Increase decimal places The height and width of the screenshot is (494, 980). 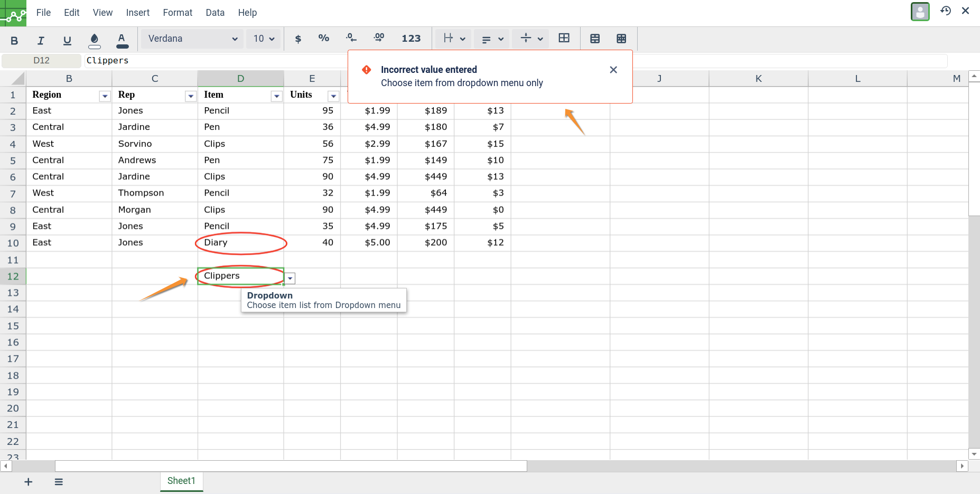pyautogui.click(x=379, y=39)
